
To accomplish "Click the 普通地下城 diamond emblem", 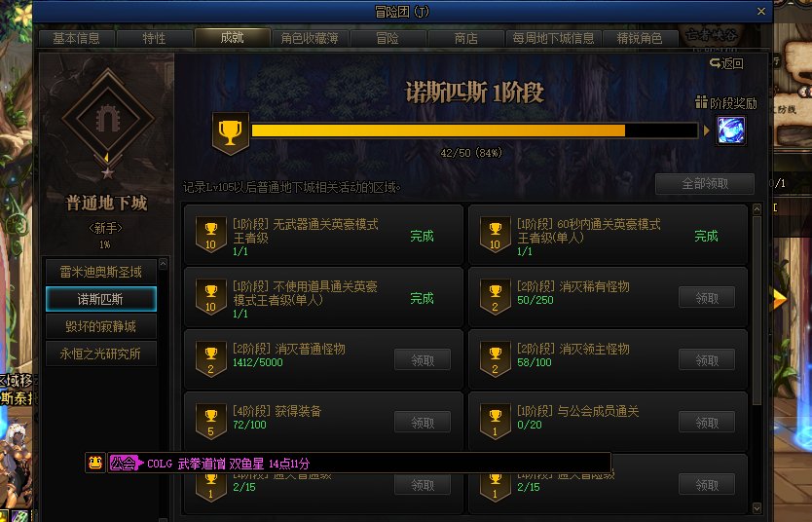I will (x=108, y=120).
